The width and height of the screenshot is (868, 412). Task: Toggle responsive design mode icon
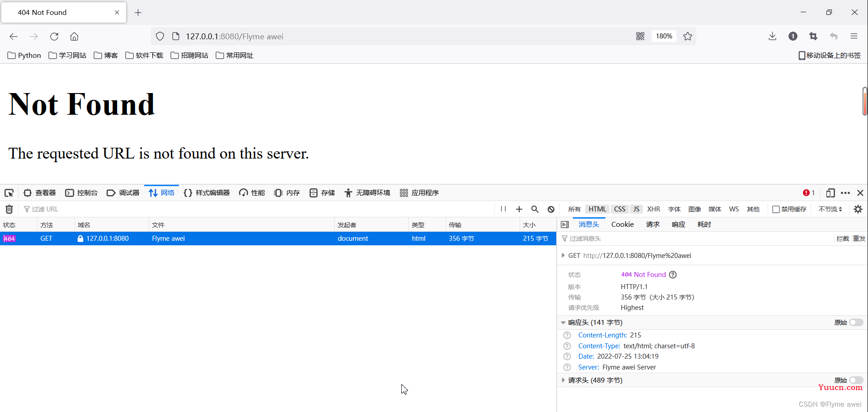(830, 193)
